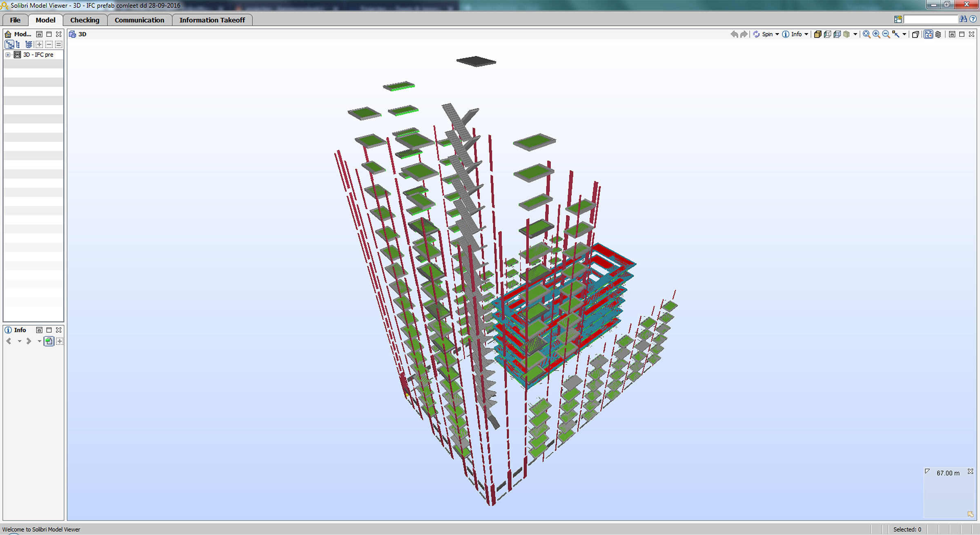
Task: Click the stacked layers section icon
Action: [x=938, y=34]
